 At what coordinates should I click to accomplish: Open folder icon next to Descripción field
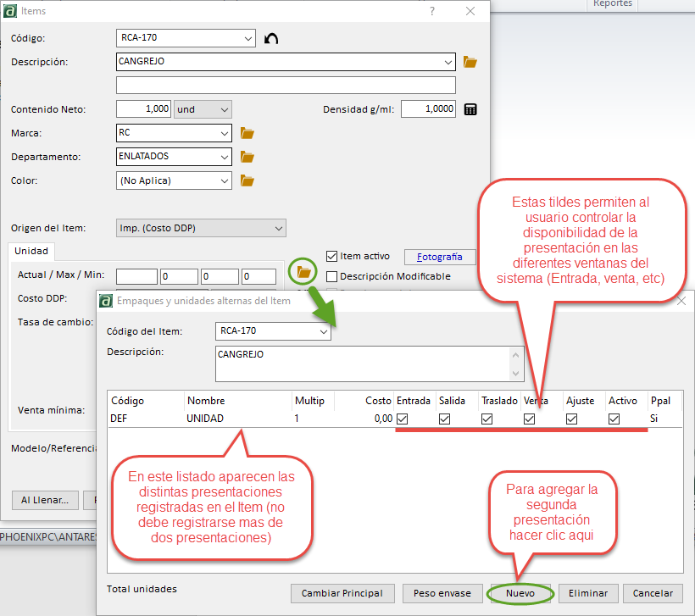coord(470,62)
